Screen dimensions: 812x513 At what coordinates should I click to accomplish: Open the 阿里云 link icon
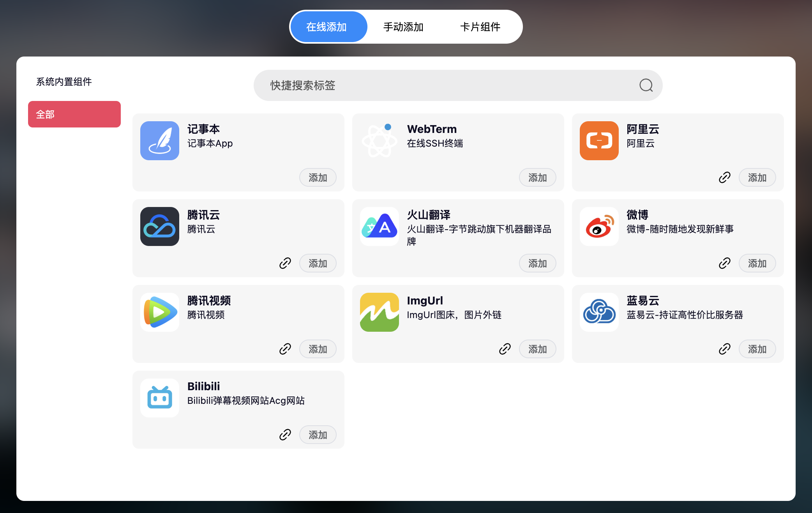(725, 177)
